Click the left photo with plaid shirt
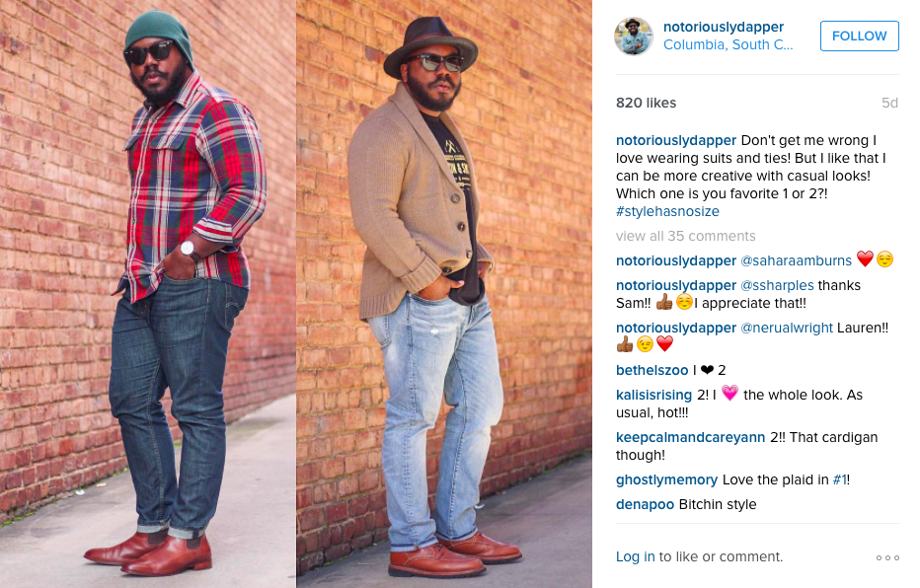 pyautogui.click(x=148, y=294)
